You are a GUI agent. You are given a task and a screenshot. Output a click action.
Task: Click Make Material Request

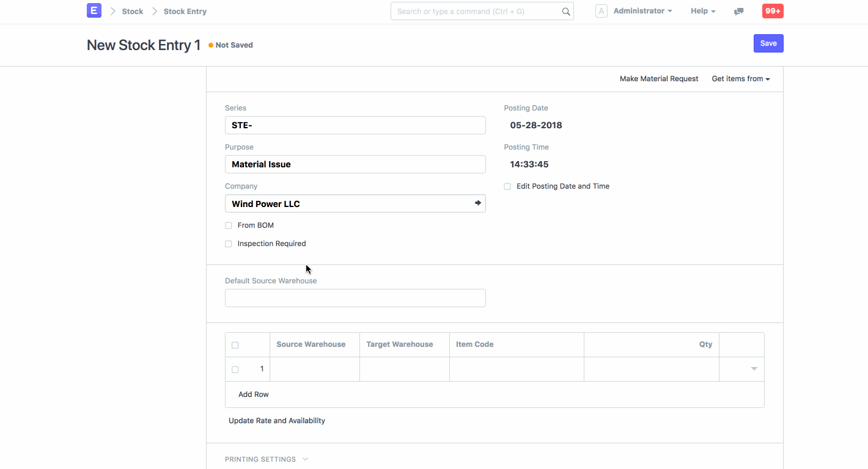659,79
